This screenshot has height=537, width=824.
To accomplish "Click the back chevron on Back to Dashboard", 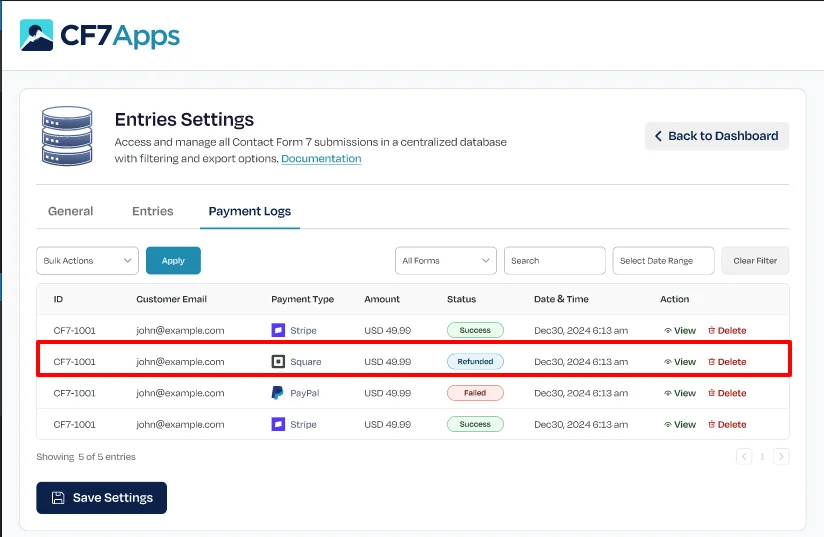I will (x=658, y=136).
